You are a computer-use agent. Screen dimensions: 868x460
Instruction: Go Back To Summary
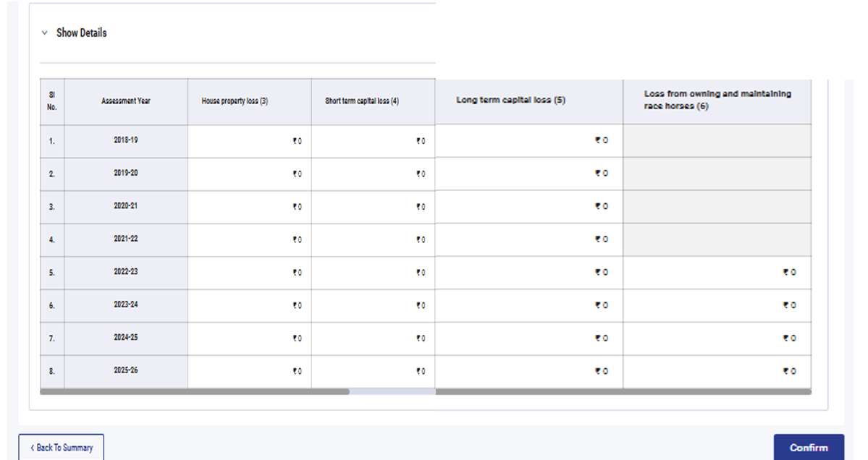(62, 447)
